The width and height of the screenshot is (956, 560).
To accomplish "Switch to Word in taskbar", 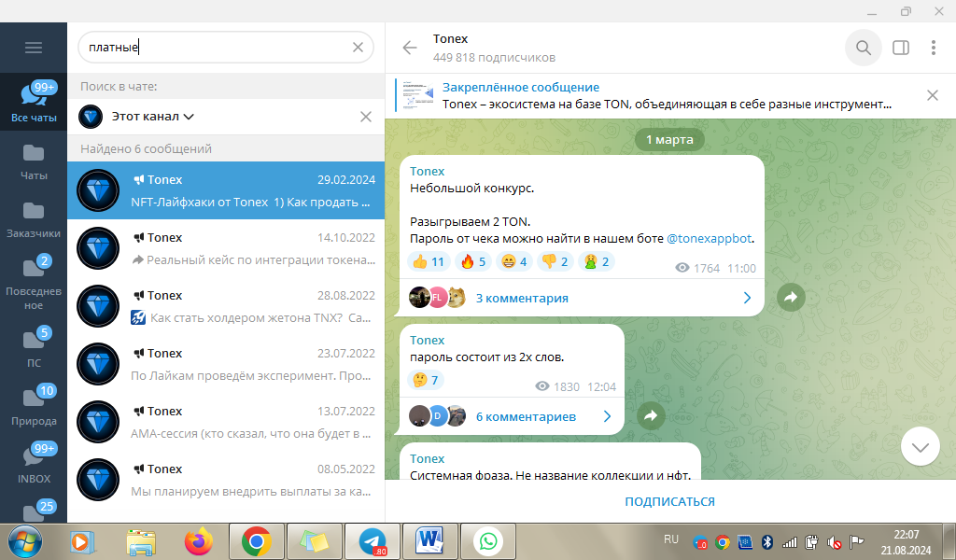I will (x=429, y=541).
